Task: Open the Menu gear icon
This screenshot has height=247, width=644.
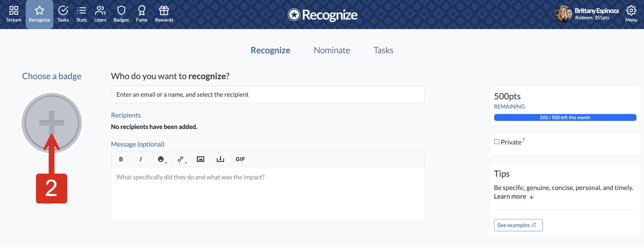Action: 631,11
